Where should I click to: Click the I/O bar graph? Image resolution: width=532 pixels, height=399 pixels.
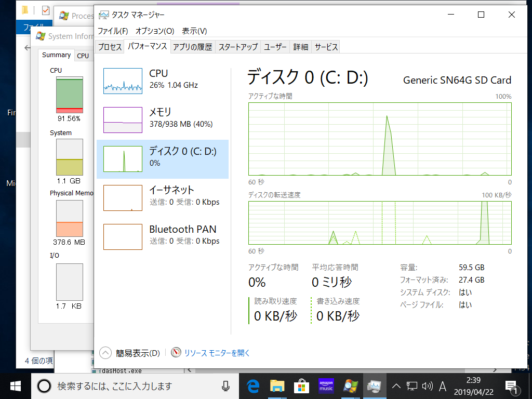pyautogui.click(x=70, y=282)
